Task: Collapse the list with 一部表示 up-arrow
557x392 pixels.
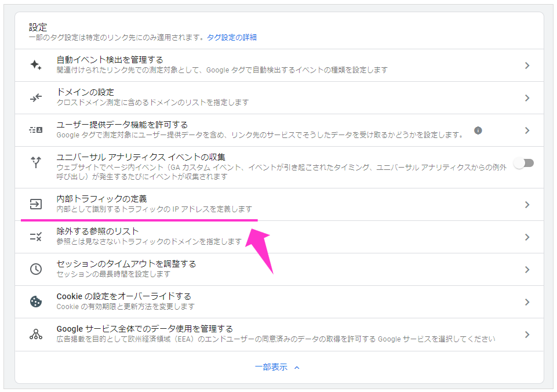Action: [297, 368]
